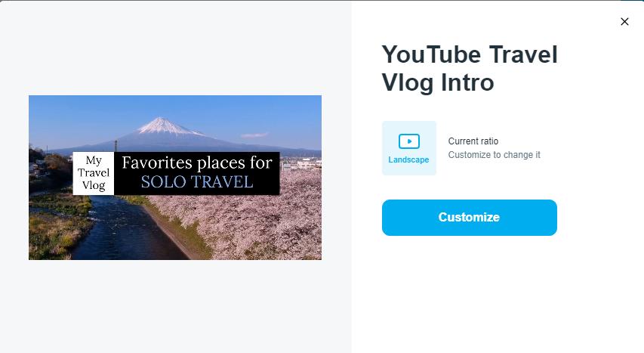The image size is (644, 353).
Task: Click the town buildings in the preview
Action: pyautogui.click(x=304, y=163)
